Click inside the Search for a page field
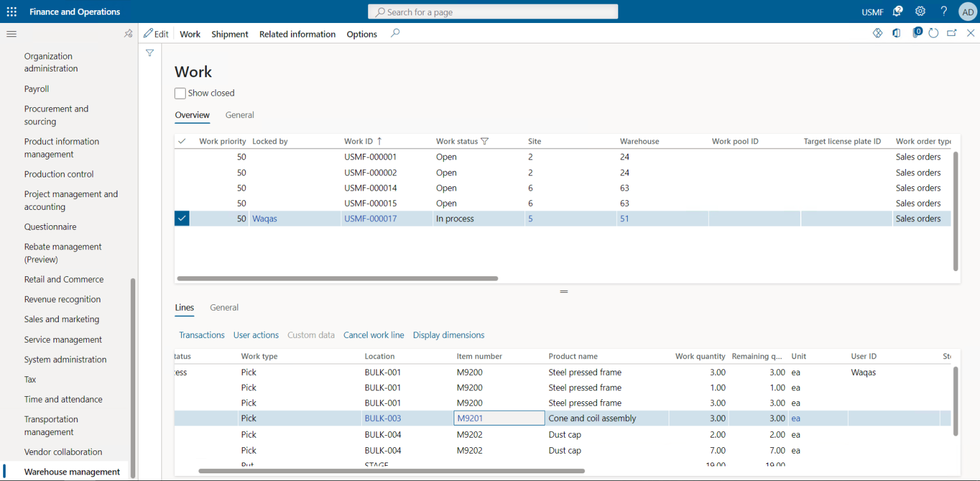 [x=493, y=11]
